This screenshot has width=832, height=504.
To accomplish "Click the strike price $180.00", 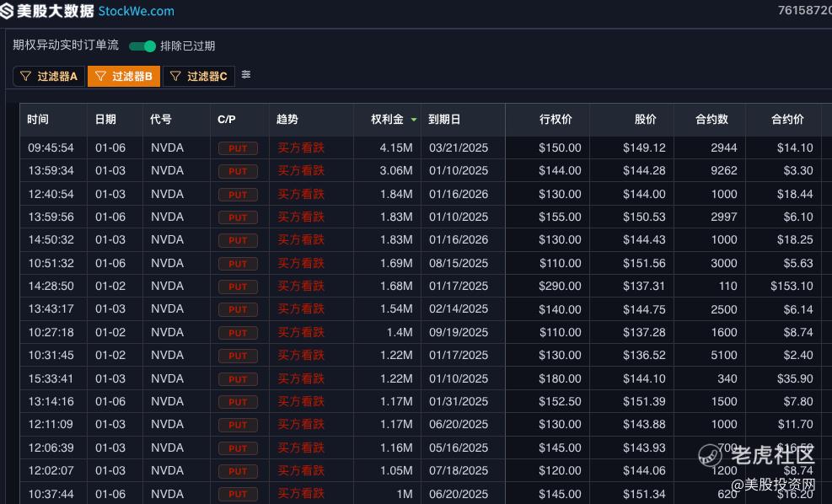I will coord(560,378).
